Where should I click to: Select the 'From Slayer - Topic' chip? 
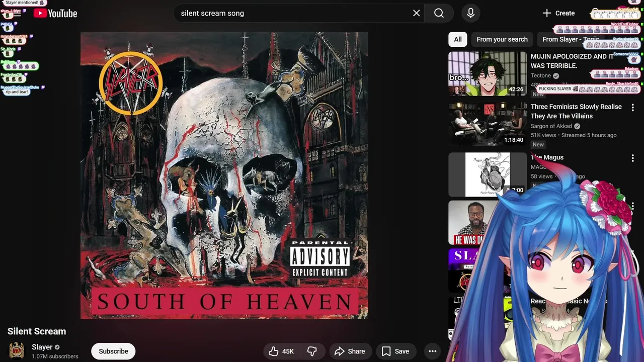[571, 39]
